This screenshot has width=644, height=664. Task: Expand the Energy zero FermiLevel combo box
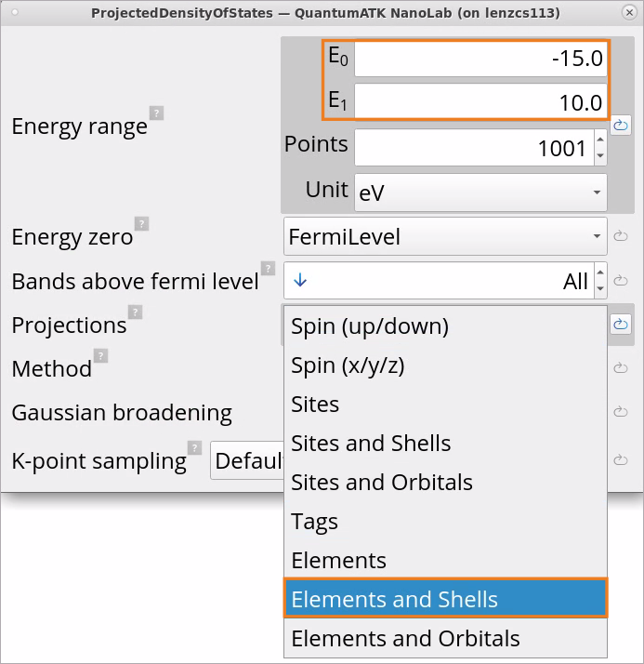(x=445, y=236)
